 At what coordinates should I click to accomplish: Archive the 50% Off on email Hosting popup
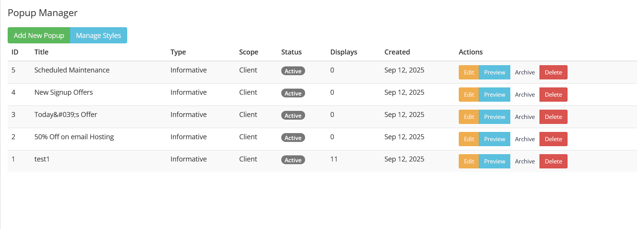tap(524, 139)
